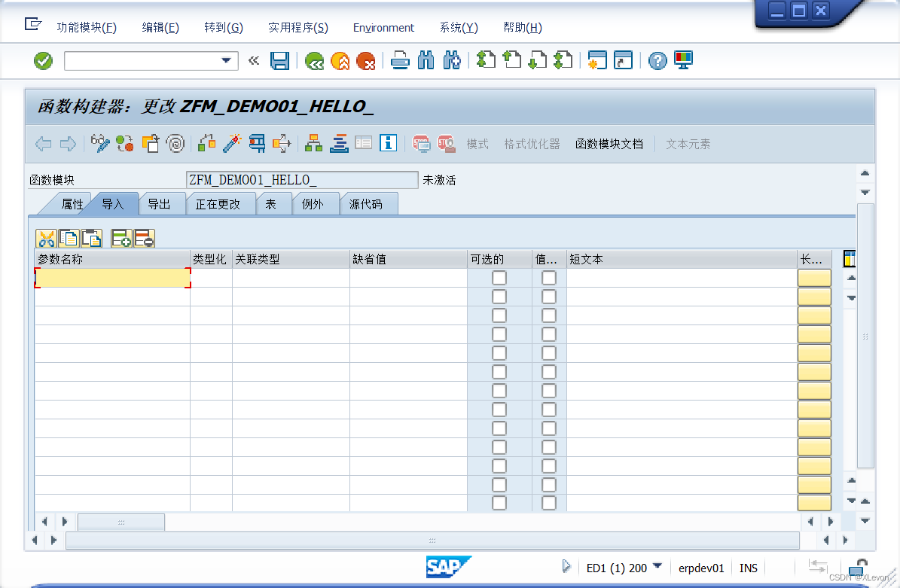The width and height of the screenshot is (900, 588).
Task: Tick the 可选的 checkbox in first row
Action: coord(499,278)
